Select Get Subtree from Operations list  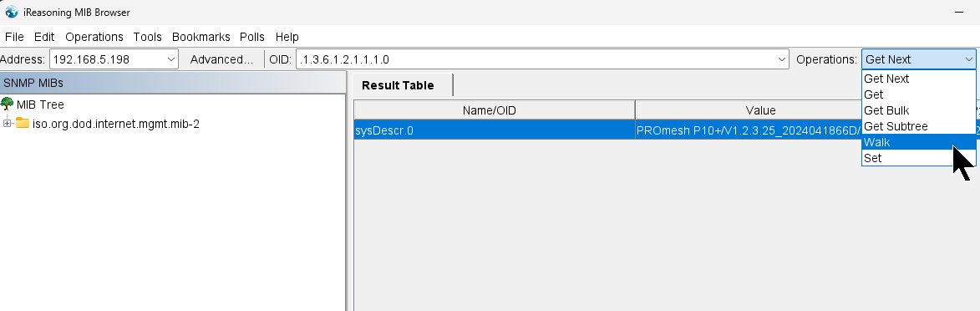pyautogui.click(x=919, y=126)
